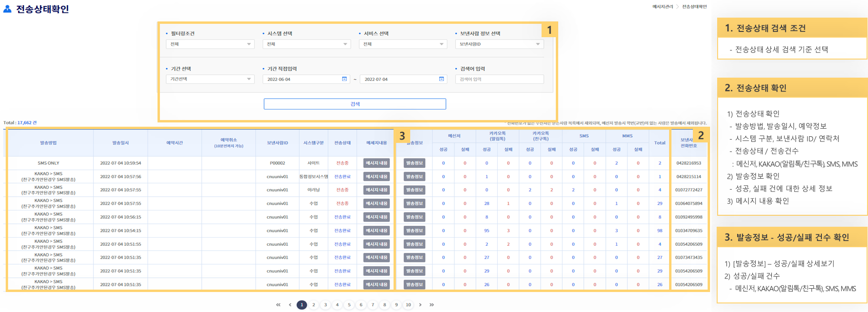
Task: View 메세지 내용 for the 10:56:15 row
Action: 376,217
